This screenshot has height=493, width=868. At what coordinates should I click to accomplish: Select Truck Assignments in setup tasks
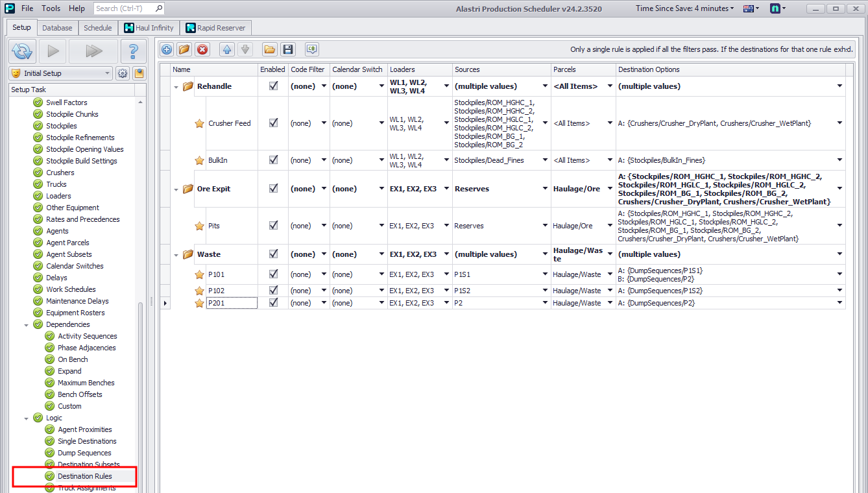pos(86,488)
